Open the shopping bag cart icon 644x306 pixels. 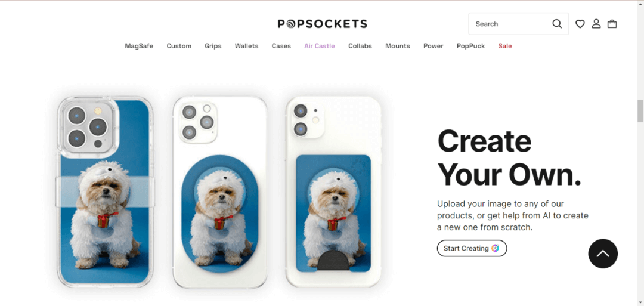coord(612,24)
